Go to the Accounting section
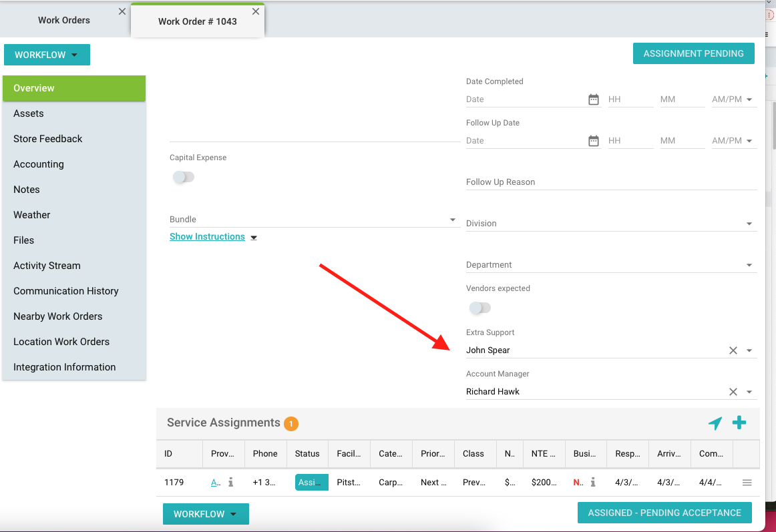Viewport: 776px width, 532px height. [39, 164]
